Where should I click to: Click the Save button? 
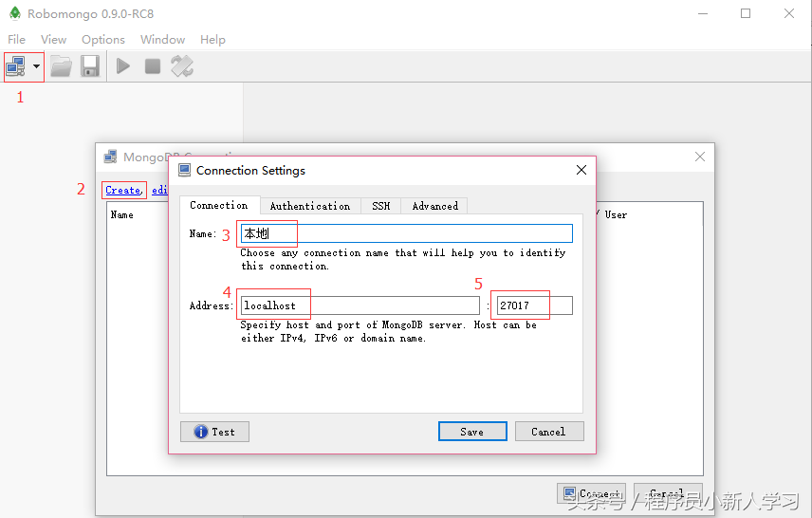472,432
